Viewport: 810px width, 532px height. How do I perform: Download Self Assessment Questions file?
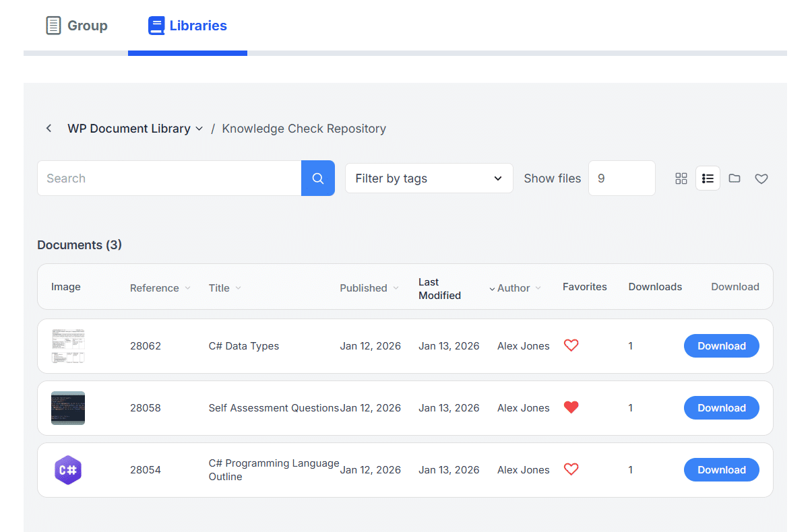coord(722,408)
